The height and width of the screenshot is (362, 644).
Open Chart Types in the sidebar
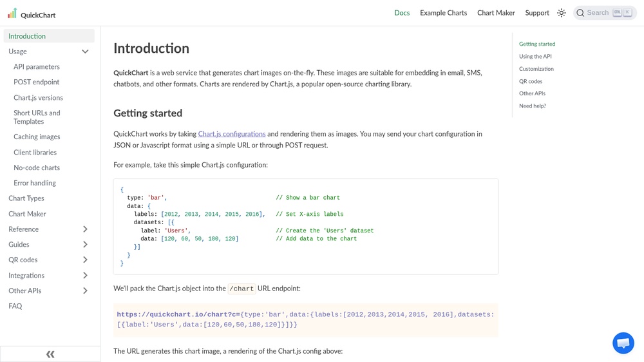26,198
